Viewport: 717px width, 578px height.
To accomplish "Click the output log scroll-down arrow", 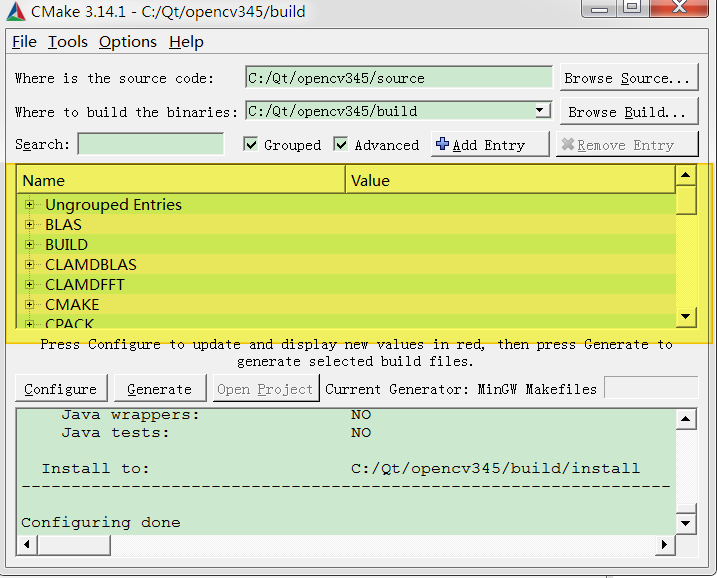I will pyautogui.click(x=685, y=523).
